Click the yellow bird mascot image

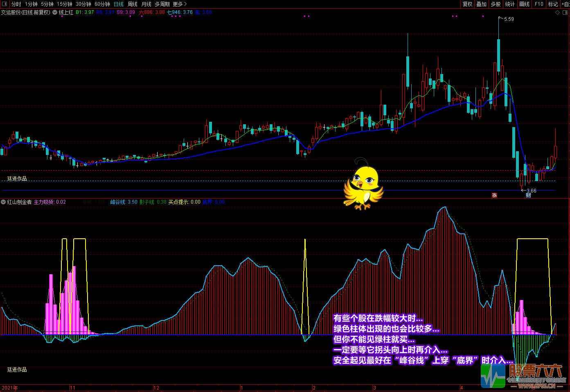pyautogui.click(x=363, y=184)
